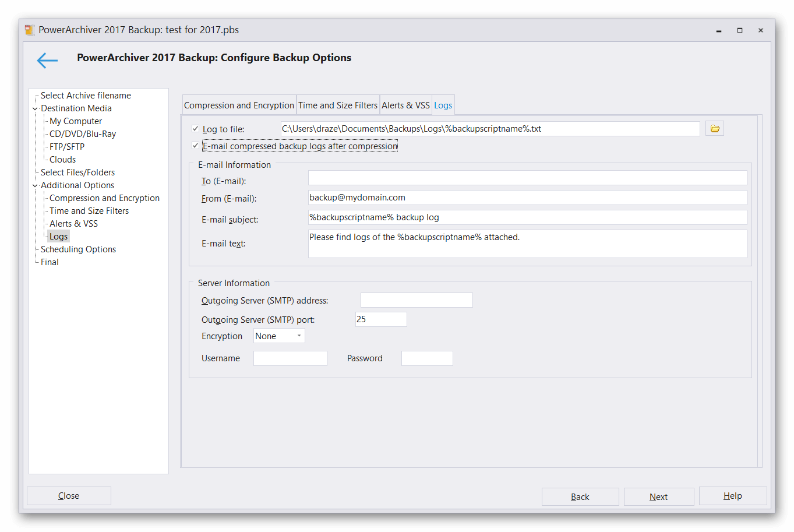Select the Alerts & VSS tab
Image resolution: width=794 pixels, height=532 pixels.
[405, 105]
